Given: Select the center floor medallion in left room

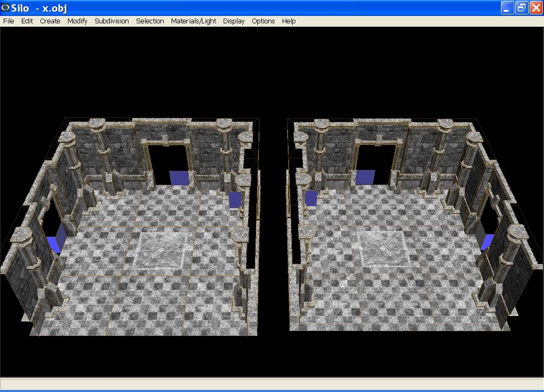Looking at the screenshot, I should pyautogui.click(x=162, y=250).
